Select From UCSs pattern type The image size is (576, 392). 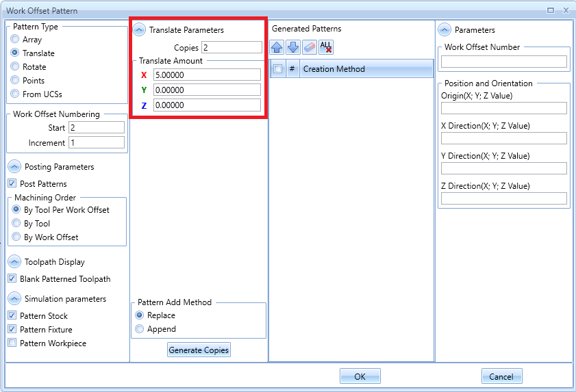[x=14, y=94]
